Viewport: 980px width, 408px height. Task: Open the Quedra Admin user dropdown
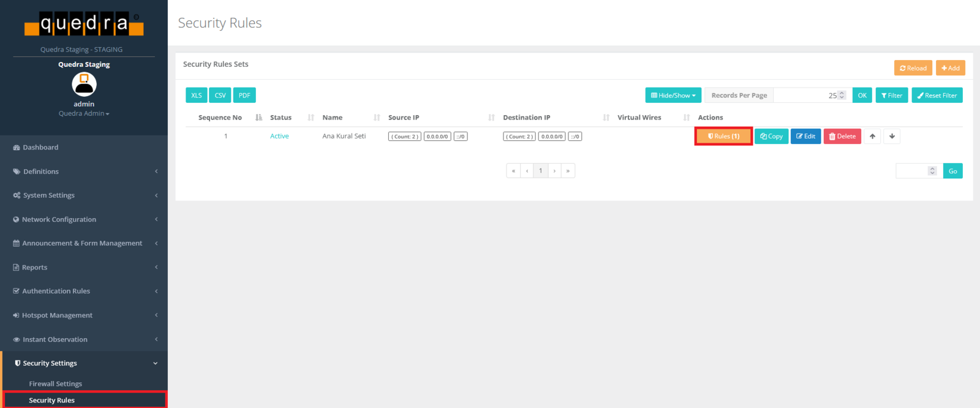(84, 114)
